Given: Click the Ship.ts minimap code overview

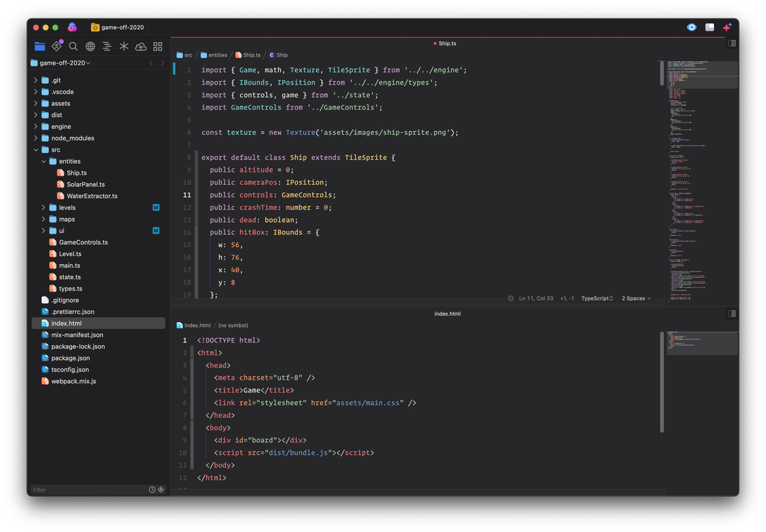Looking at the screenshot, I should point(702,181).
